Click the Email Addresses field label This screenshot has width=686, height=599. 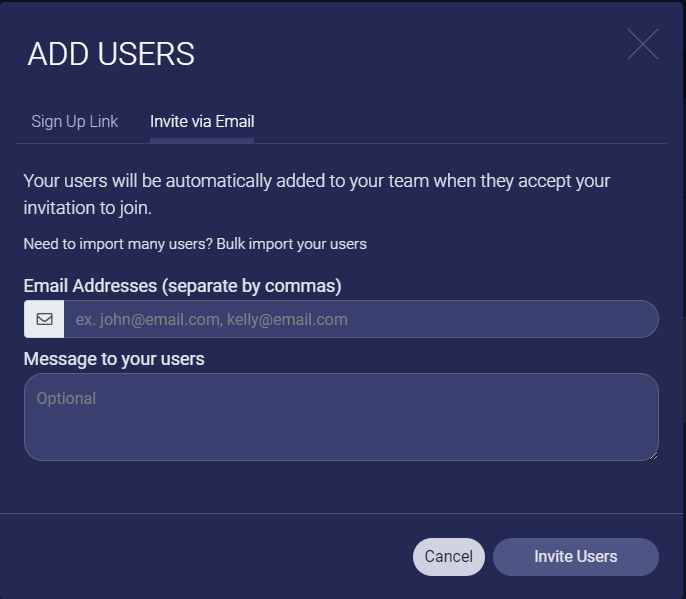tap(182, 286)
